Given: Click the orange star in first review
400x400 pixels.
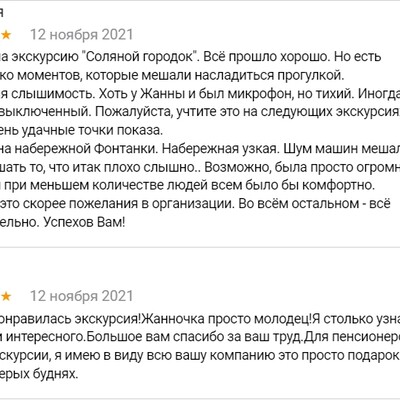Looking at the screenshot, I should (6, 35).
